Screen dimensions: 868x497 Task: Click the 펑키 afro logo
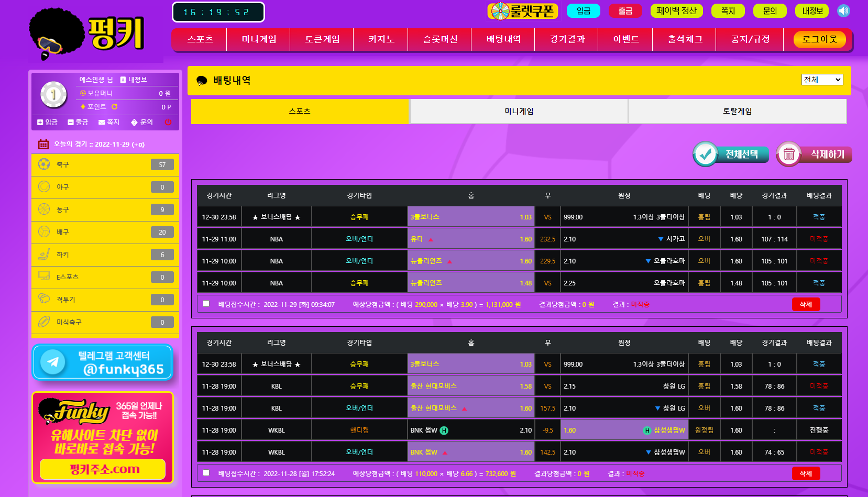pos(86,34)
